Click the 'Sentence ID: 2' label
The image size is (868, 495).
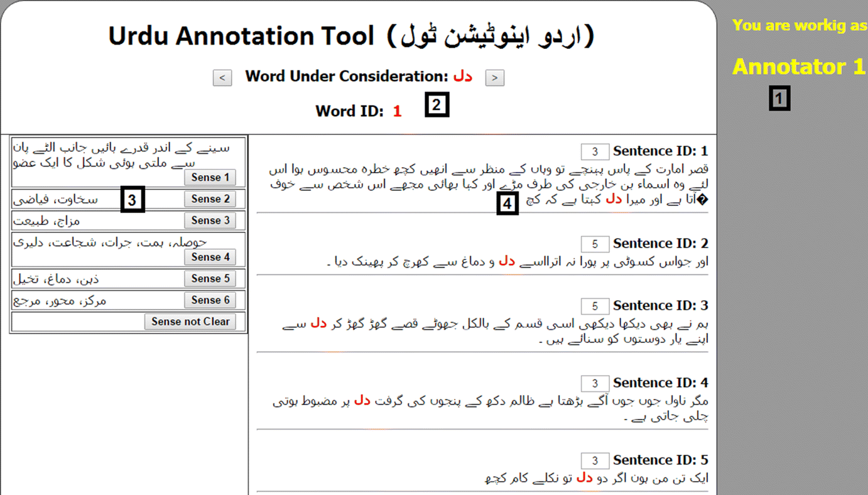pyautogui.click(x=661, y=244)
